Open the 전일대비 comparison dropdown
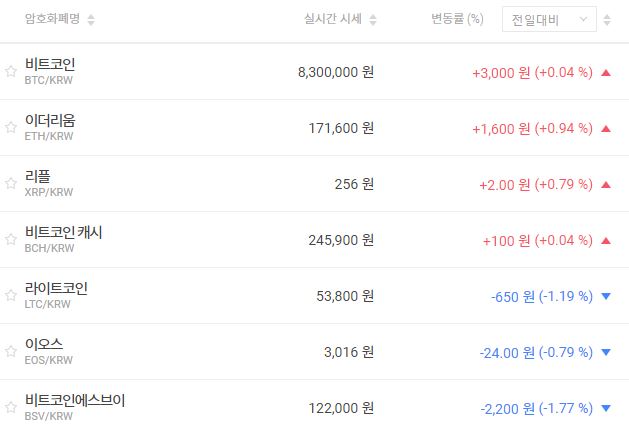This screenshot has width=629, height=431. tap(549, 19)
